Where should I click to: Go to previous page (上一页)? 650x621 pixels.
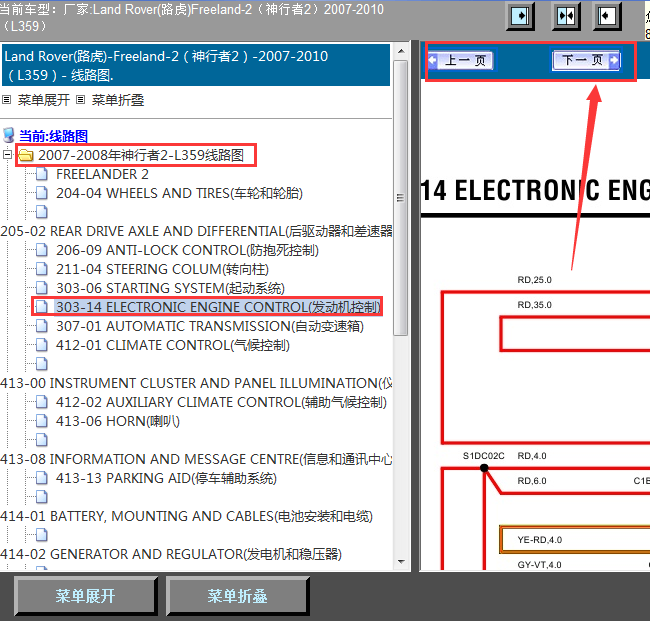click(461, 61)
